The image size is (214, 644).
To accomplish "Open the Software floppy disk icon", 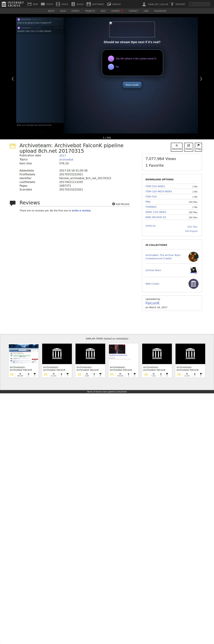I will coord(88,4).
